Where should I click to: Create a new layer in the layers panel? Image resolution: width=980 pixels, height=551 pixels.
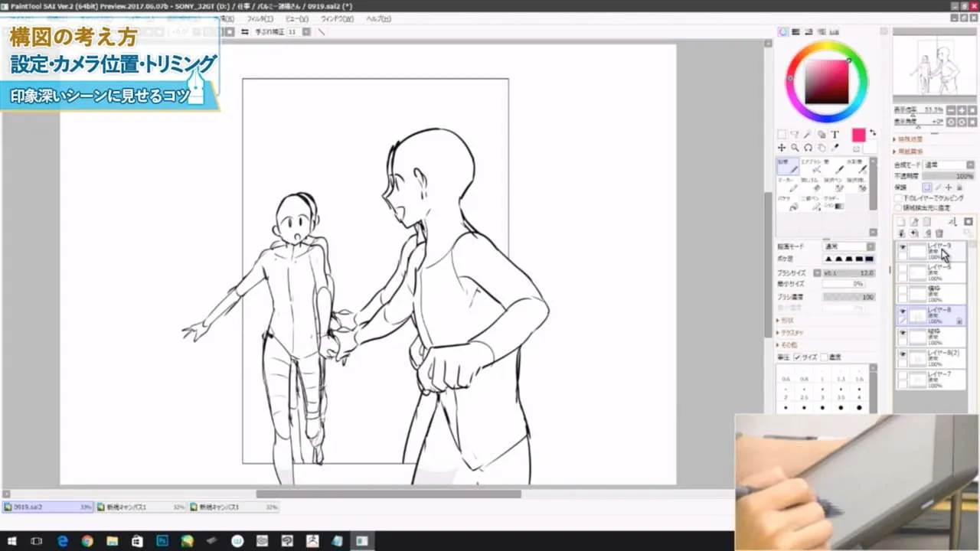tap(902, 221)
